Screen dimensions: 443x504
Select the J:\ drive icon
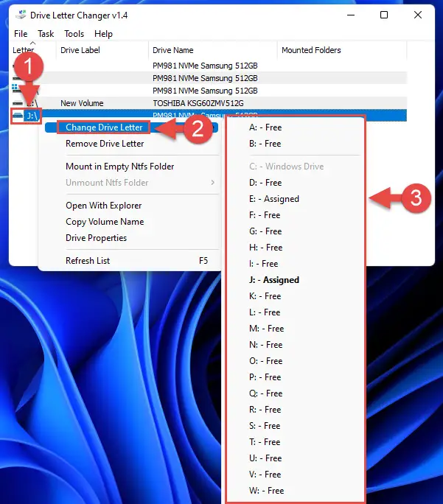coord(18,116)
